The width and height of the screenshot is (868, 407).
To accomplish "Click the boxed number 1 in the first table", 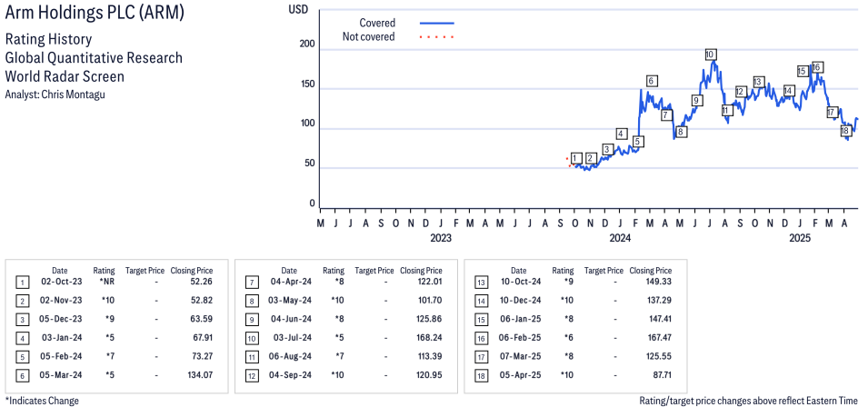I will click(21, 282).
